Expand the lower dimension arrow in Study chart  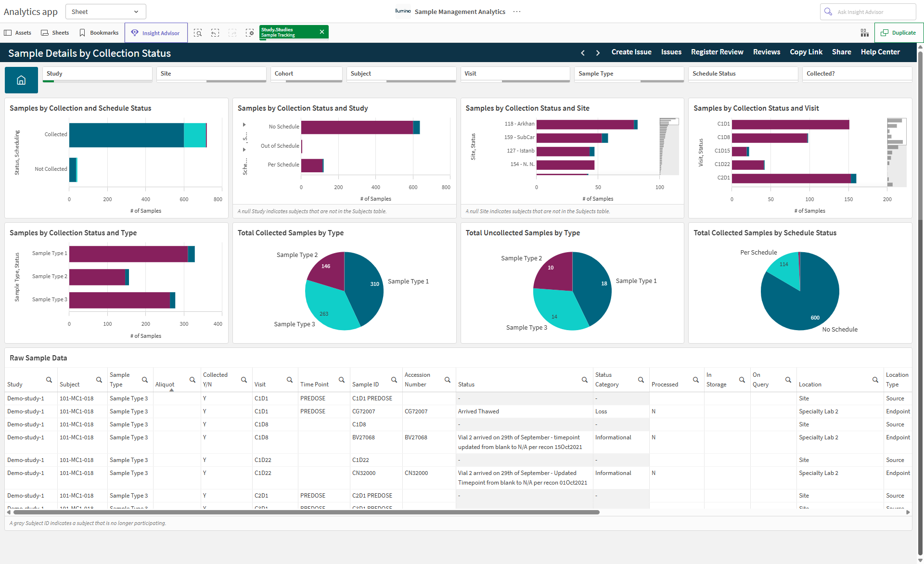[x=244, y=150]
